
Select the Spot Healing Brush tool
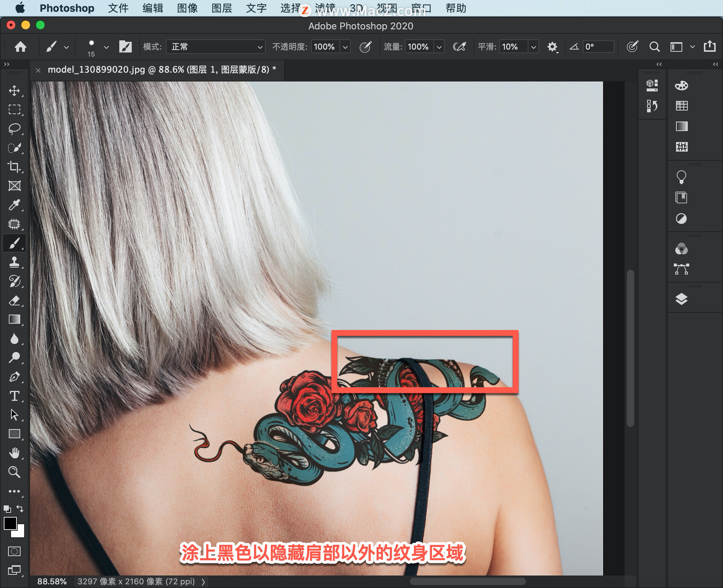coord(14,224)
